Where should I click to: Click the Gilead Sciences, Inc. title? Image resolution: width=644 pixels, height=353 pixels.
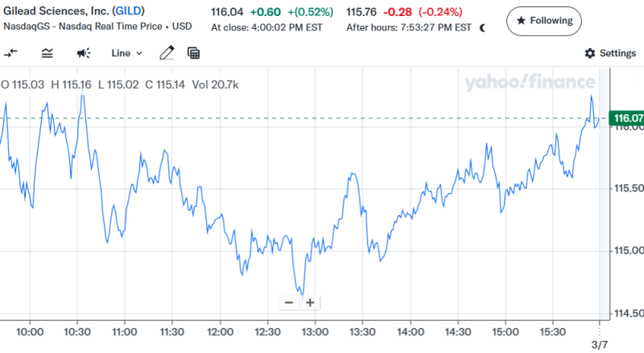click(53, 12)
